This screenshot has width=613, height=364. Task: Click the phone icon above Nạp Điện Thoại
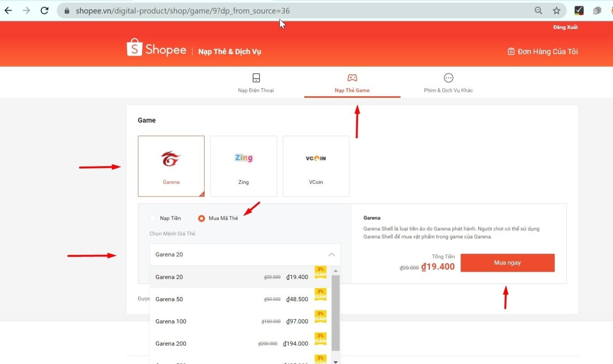pos(256,78)
